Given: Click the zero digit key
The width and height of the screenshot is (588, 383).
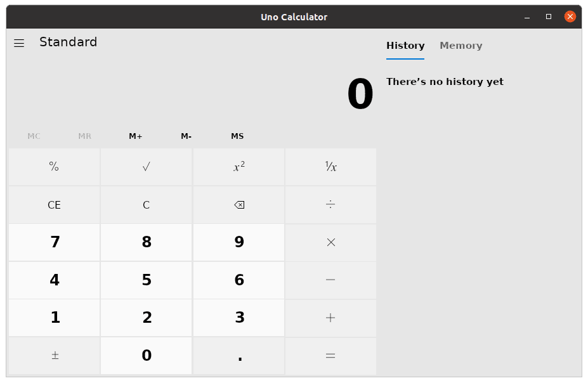Looking at the screenshot, I should [146, 355].
